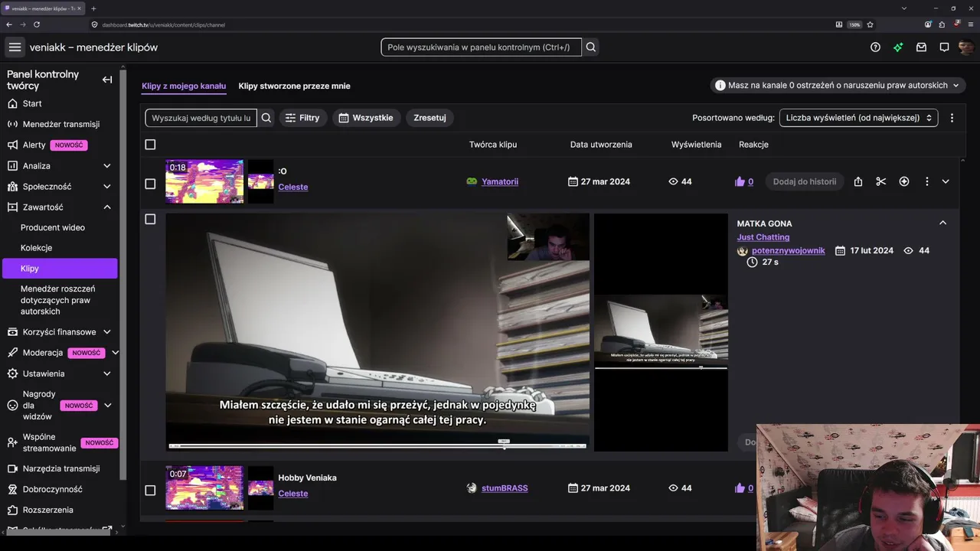Click the clip title search magnifier icon
This screenshot has height=551, width=980.
266,118
